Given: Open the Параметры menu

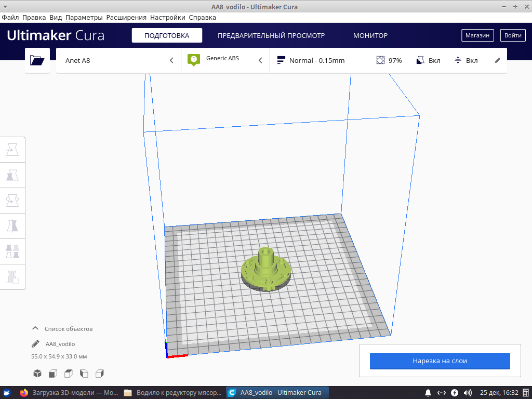Looking at the screenshot, I should point(84,17).
